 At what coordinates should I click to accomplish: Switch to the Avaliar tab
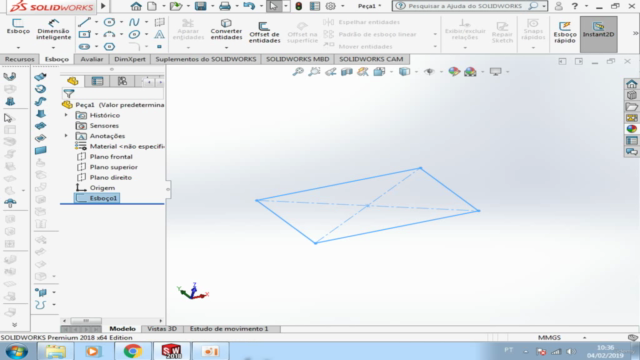click(91, 59)
